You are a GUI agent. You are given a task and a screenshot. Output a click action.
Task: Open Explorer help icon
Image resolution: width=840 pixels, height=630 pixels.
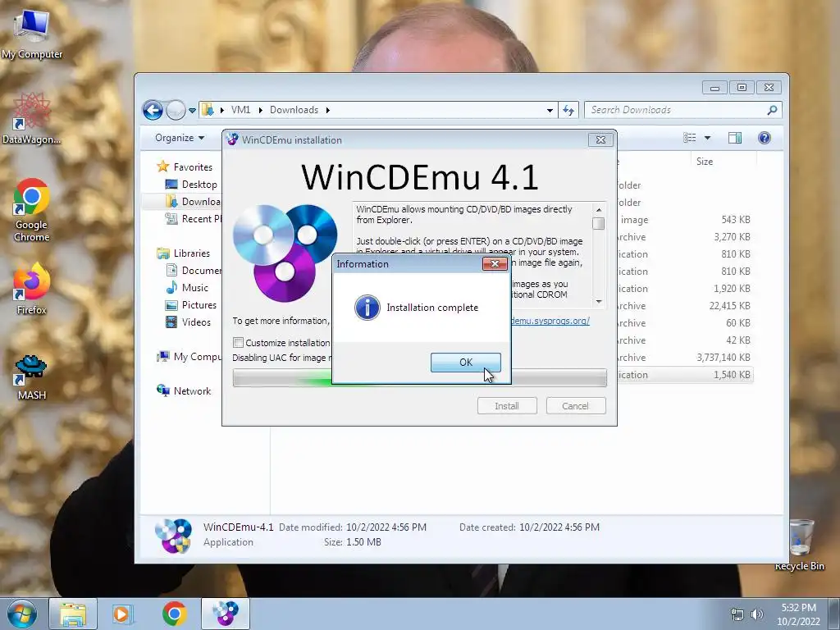[765, 138]
